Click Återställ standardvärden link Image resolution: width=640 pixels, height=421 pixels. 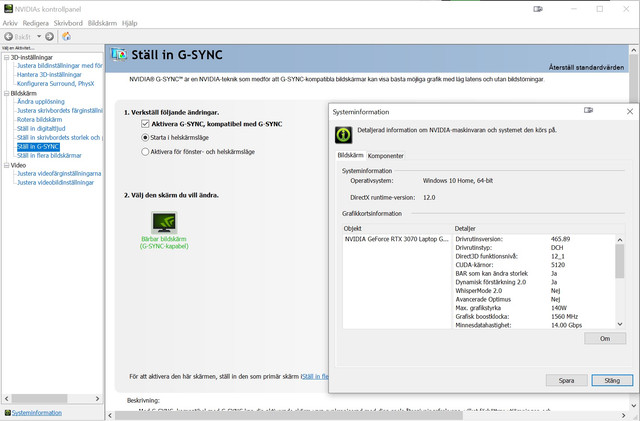pos(586,67)
